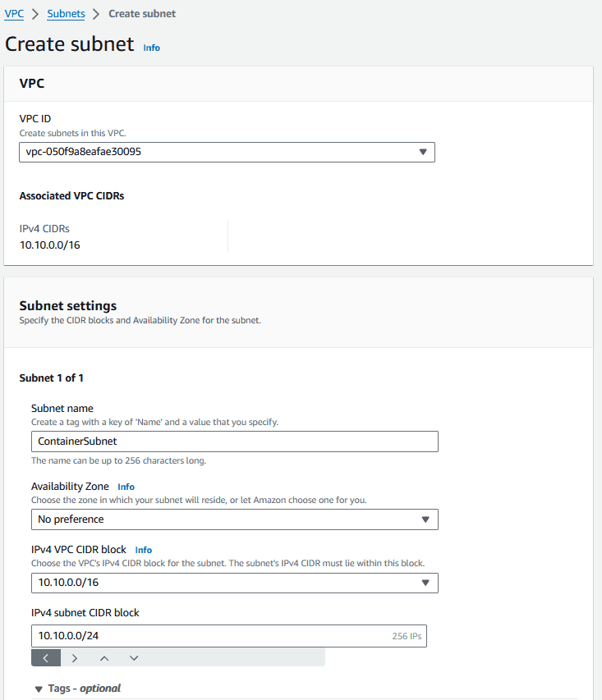Click the Create subnet breadcrumb text
Image resolution: width=602 pixels, height=700 pixels.
pyautogui.click(x=142, y=14)
